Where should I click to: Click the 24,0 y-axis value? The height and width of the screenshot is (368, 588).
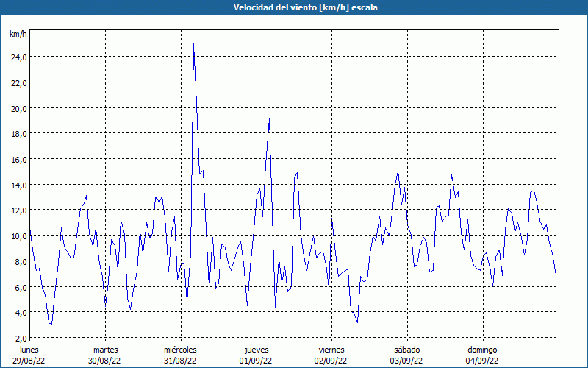coord(19,57)
